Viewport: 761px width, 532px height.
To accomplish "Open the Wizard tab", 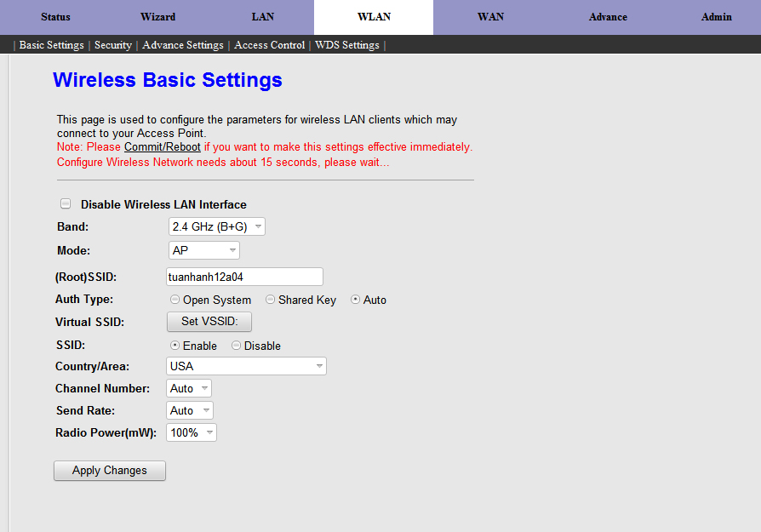I will 157,17.
